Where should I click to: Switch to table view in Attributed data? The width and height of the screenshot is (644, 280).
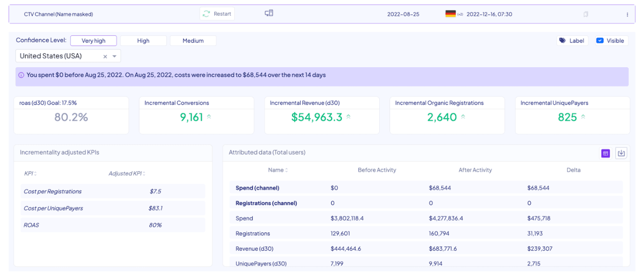pyautogui.click(x=606, y=153)
